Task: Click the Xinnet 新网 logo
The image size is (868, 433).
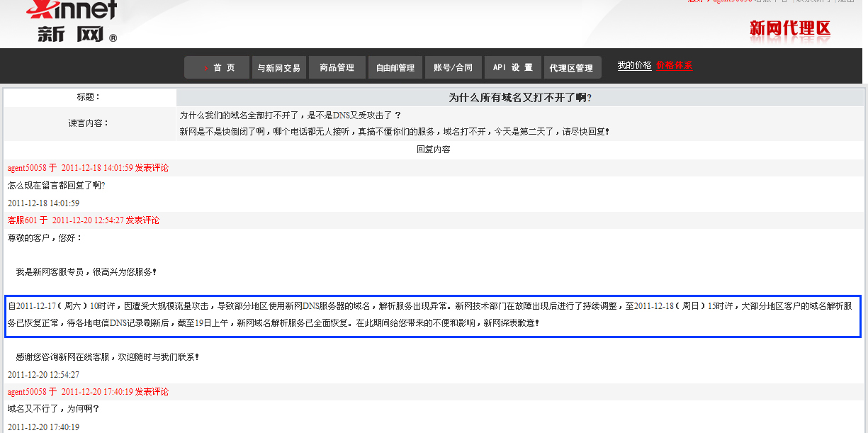Action: (x=71, y=20)
